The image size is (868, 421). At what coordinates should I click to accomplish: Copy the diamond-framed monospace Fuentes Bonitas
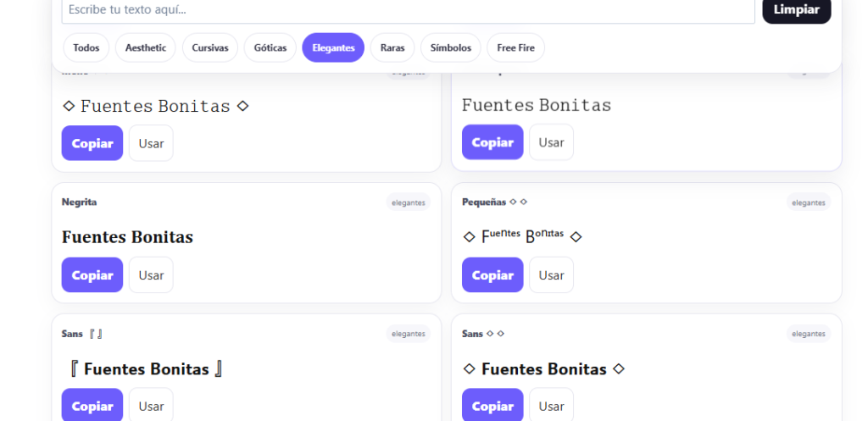coord(92,143)
